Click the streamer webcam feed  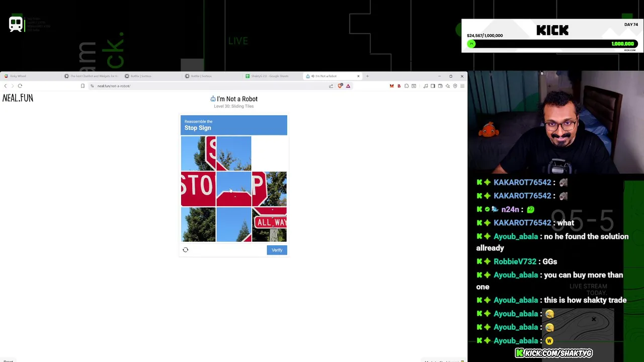pyautogui.click(x=556, y=122)
